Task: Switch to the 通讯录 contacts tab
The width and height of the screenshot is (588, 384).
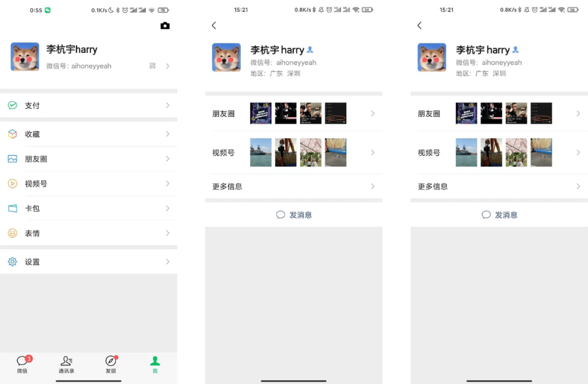Action: point(66,364)
